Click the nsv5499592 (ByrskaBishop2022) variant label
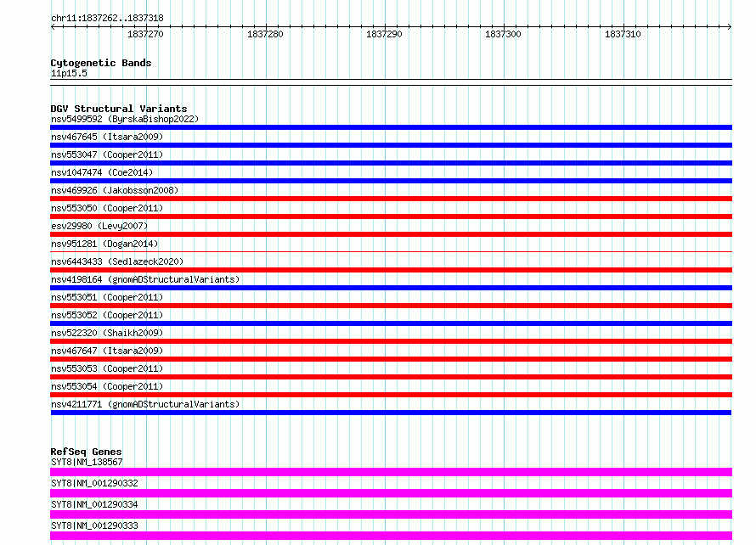This screenshot has height=545, width=756. (125, 119)
